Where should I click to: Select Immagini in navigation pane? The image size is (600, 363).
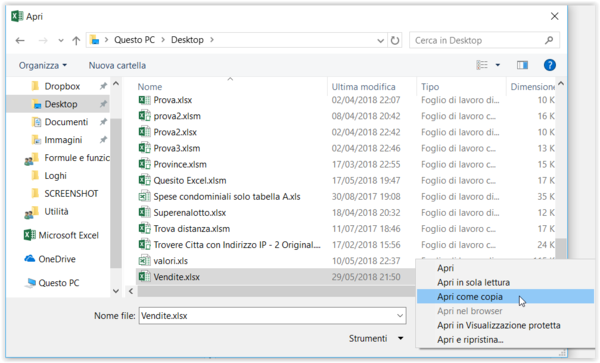pos(63,140)
